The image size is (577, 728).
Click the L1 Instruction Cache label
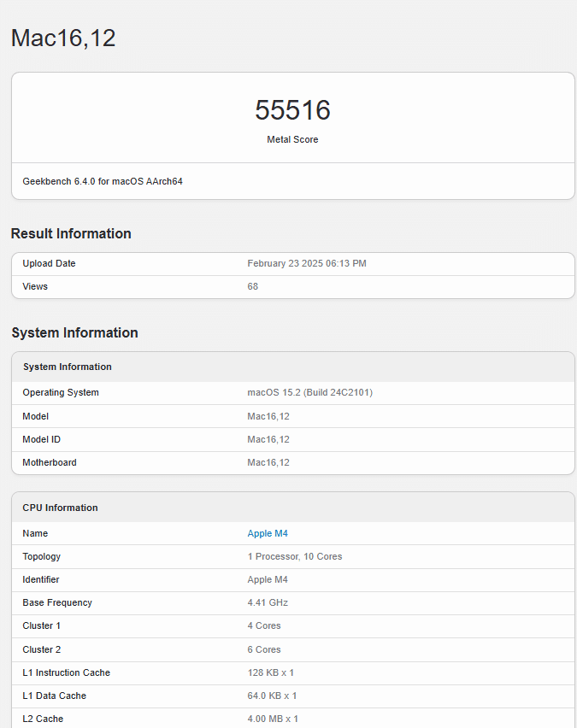(x=66, y=672)
